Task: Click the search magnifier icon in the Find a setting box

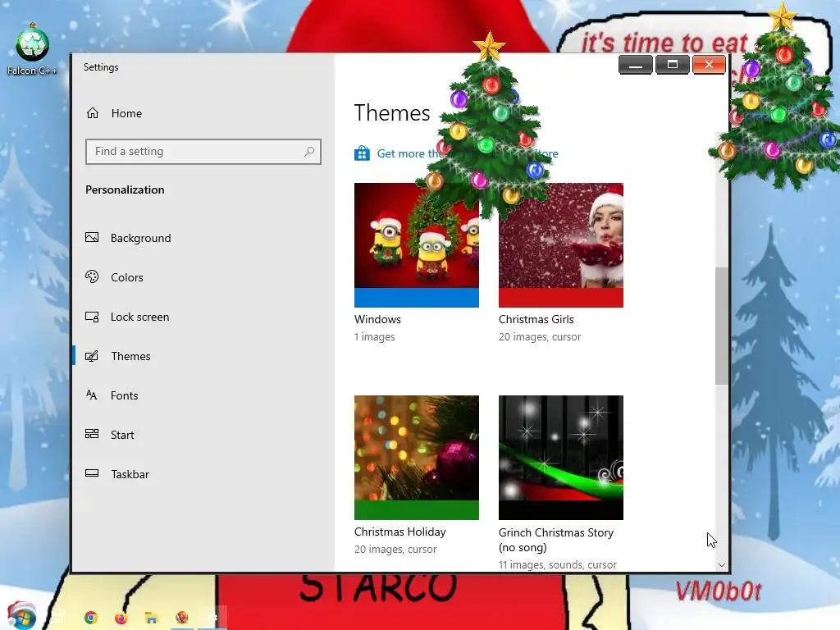Action: pyautogui.click(x=309, y=152)
